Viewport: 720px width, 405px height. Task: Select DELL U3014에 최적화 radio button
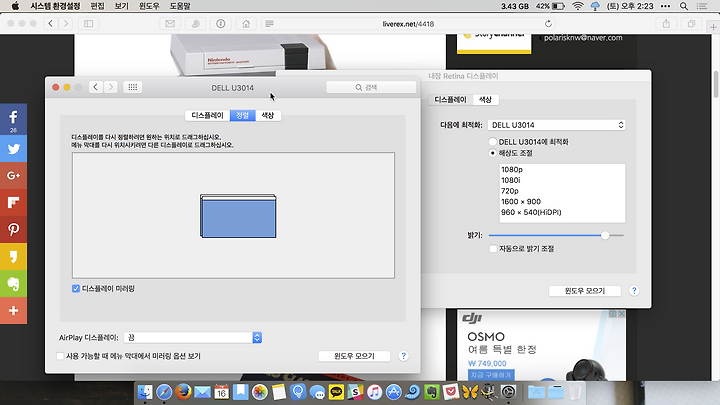tap(492, 142)
